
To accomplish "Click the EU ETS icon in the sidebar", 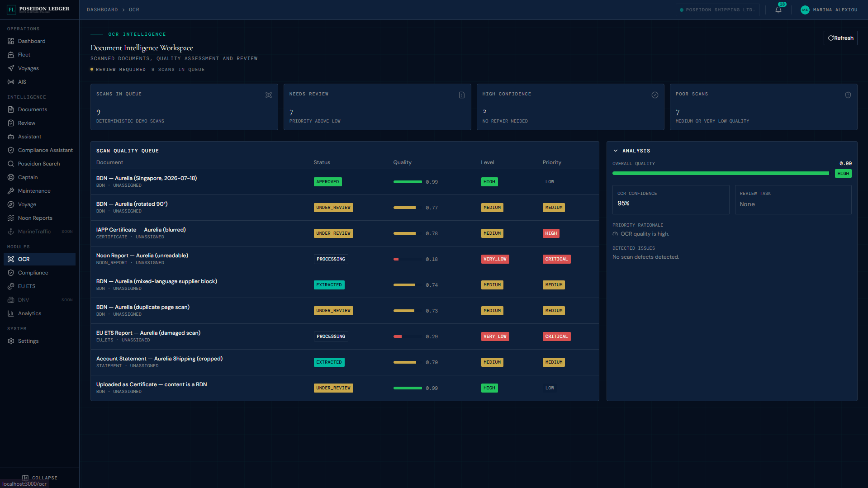I will click(x=11, y=286).
